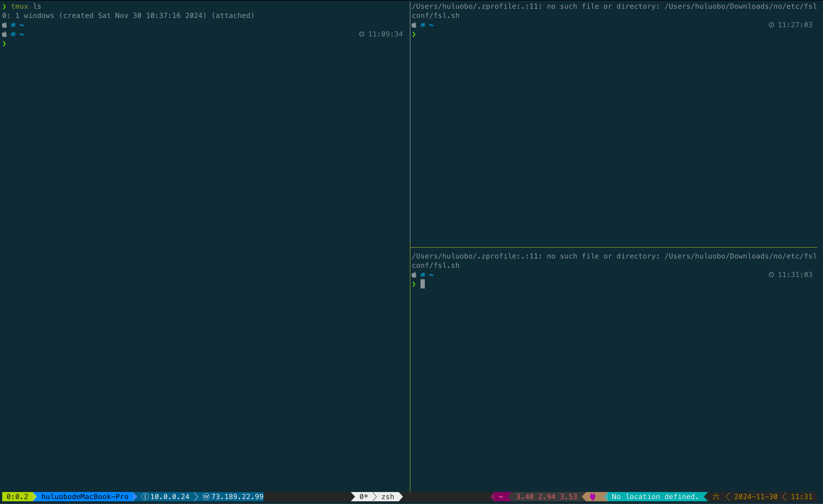Screen dimensions: 823x504
Task: Click the WAN icon before 73.189.22.99
Action: [206, 497]
